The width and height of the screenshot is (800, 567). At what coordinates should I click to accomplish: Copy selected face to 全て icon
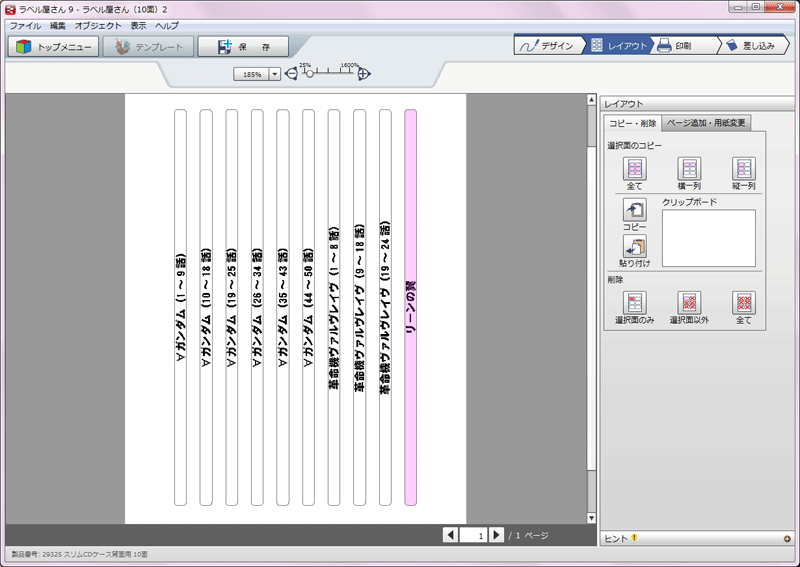[635, 168]
